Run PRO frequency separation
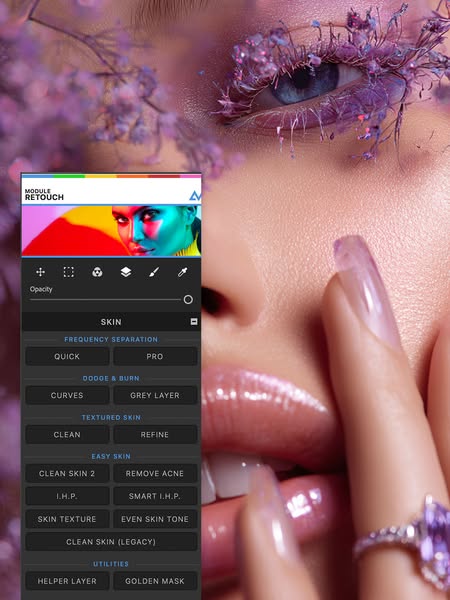Screen dimensions: 450x600 coord(155,356)
